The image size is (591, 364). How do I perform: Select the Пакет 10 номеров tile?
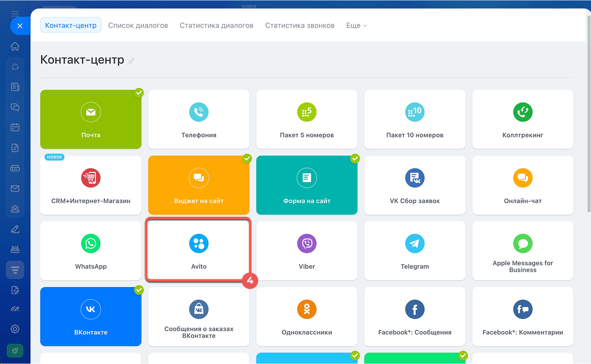click(x=415, y=119)
